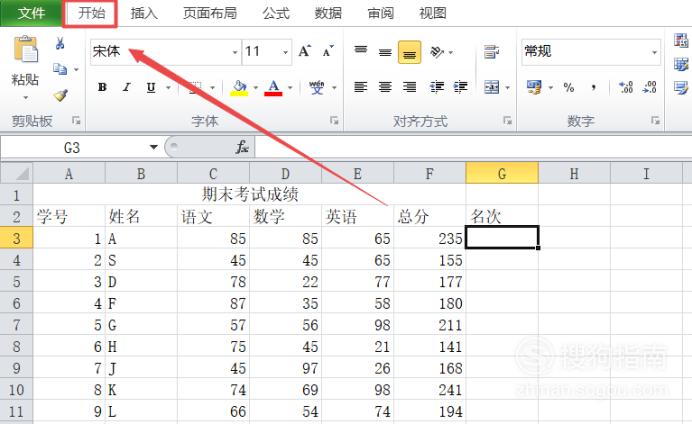Click the 总分 header cell

click(x=429, y=217)
